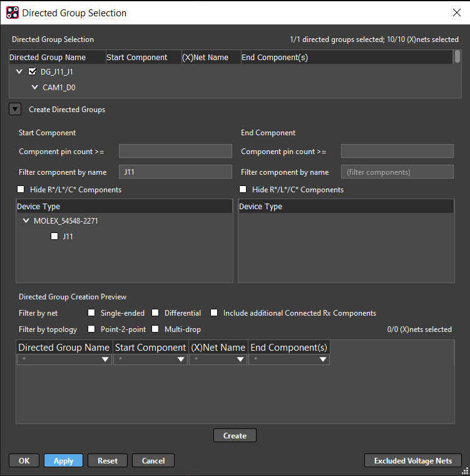Open End Component(s) filter dropdown in preview
This screenshot has height=476, width=470.
pyautogui.click(x=323, y=360)
